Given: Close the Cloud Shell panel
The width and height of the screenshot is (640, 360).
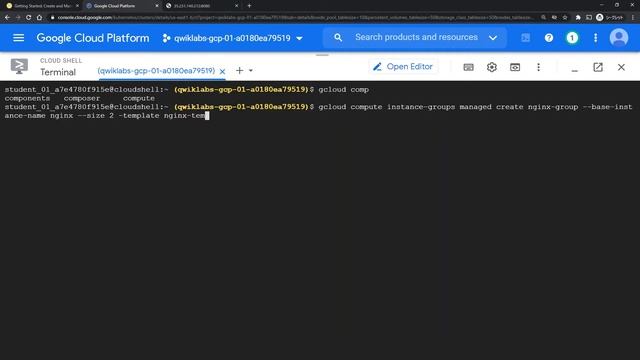Looking at the screenshot, I should pos(621,67).
